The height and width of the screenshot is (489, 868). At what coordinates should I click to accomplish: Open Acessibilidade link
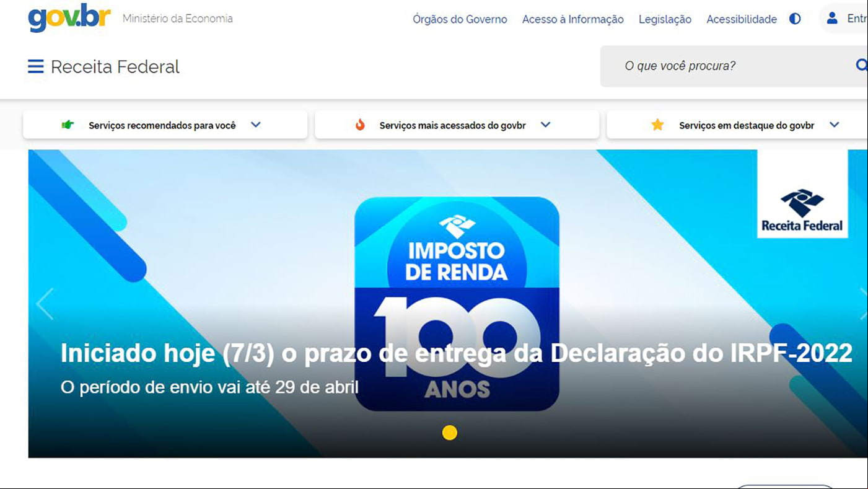[x=742, y=19]
